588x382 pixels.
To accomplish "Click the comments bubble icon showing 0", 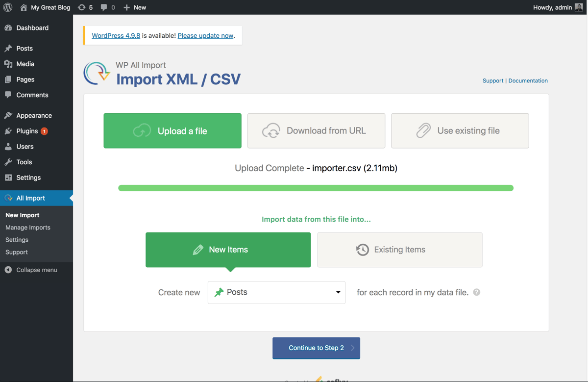I will pyautogui.click(x=104, y=7).
